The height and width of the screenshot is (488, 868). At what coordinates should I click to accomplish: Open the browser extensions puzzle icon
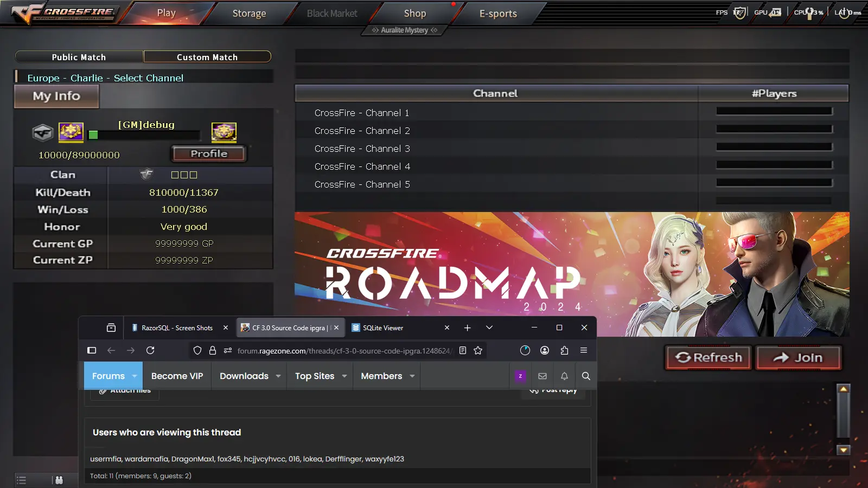coord(564,350)
